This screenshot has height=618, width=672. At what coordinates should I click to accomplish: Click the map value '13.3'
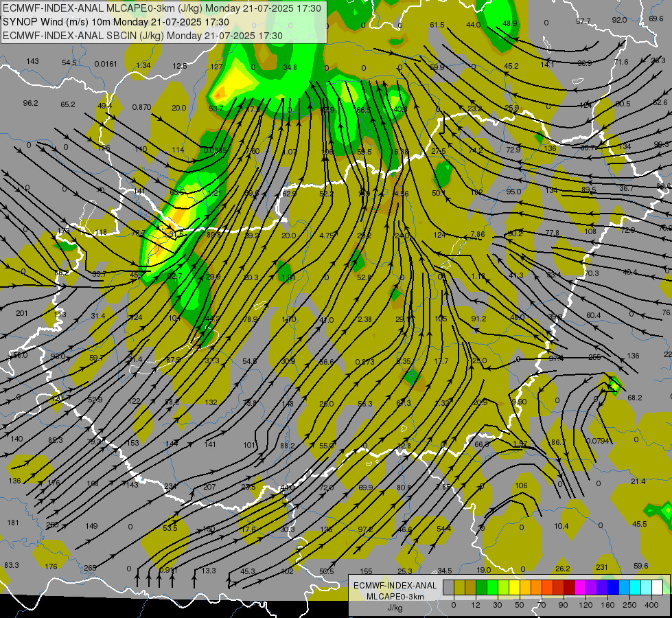(x=209, y=571)
